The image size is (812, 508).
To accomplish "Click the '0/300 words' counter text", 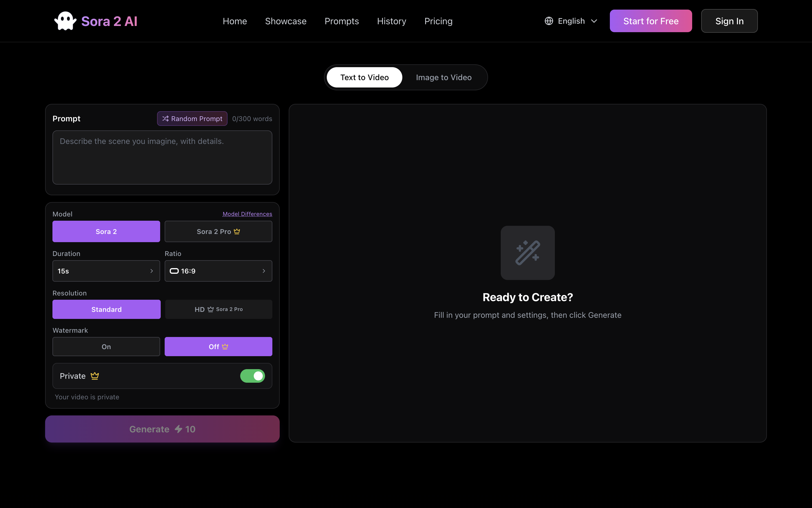I will [x=252, y=119].
